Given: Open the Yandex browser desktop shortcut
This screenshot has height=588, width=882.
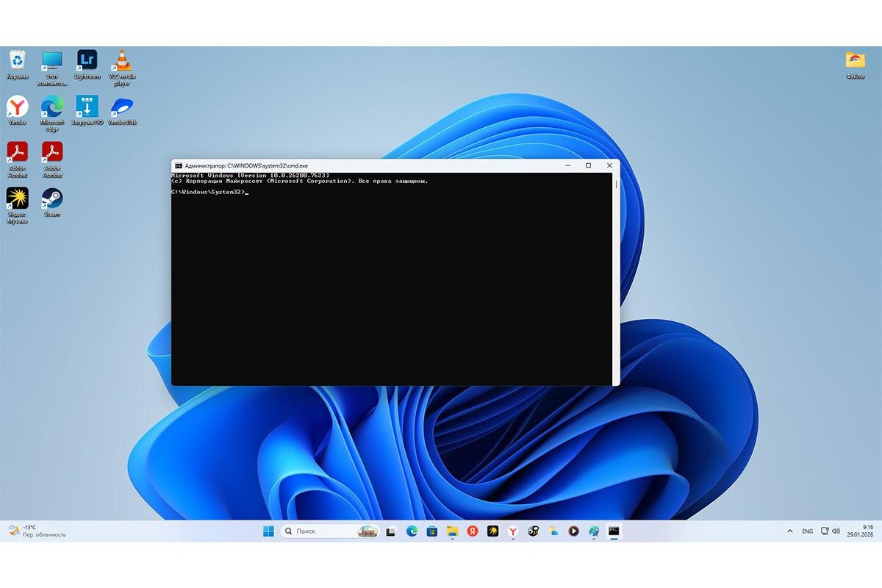Looking at the screenshot, I should pyautogui.click(x=17, y=110).
